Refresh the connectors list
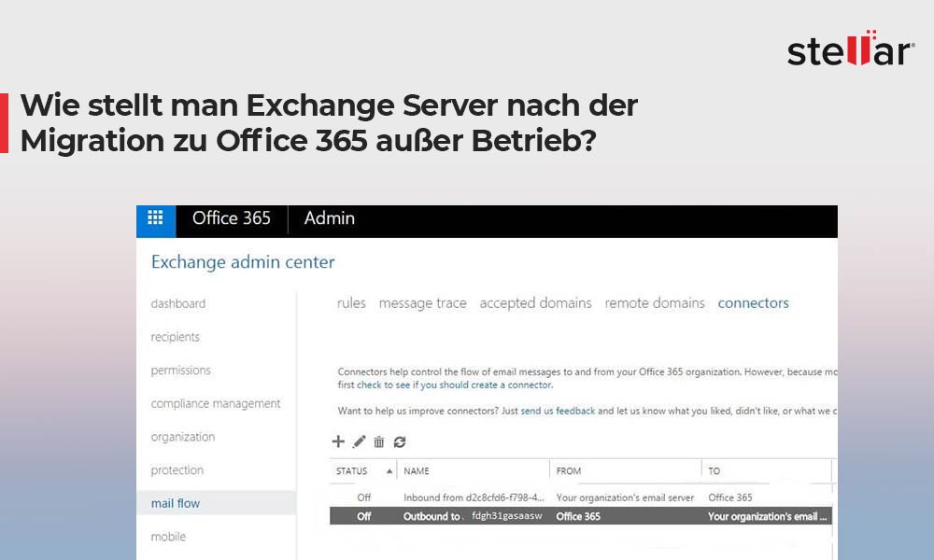 coord(400,441)
